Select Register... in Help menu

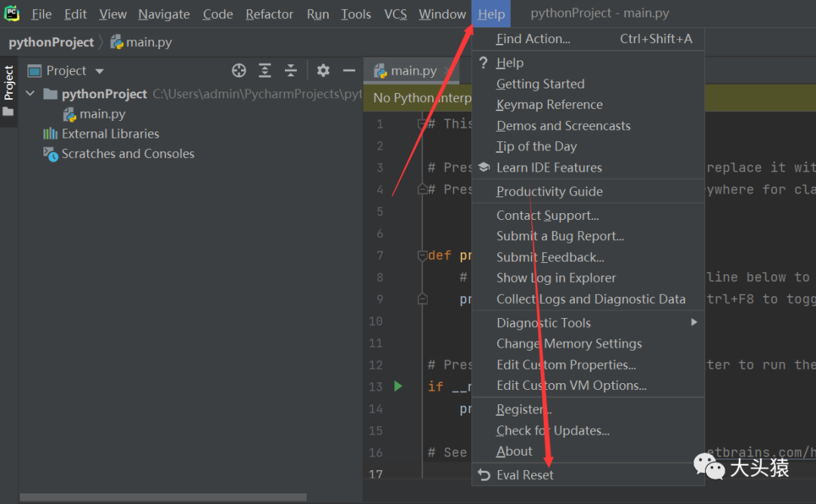pos(588,410)
